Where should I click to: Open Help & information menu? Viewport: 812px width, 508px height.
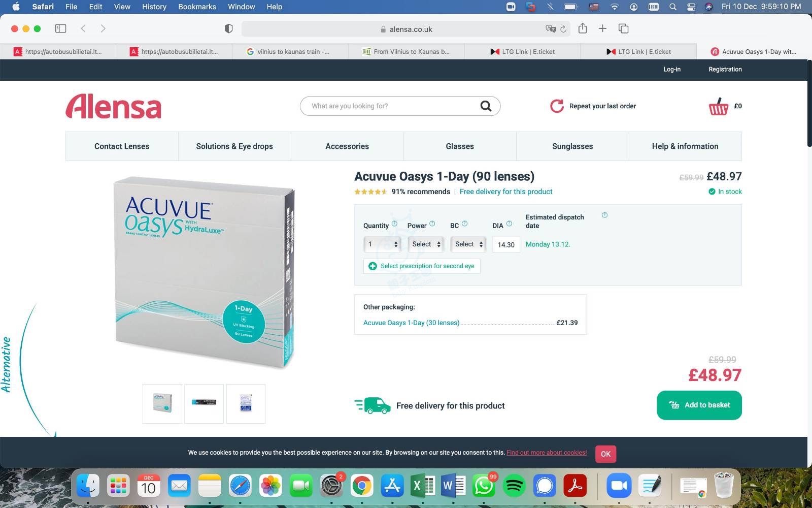[685, 146]
